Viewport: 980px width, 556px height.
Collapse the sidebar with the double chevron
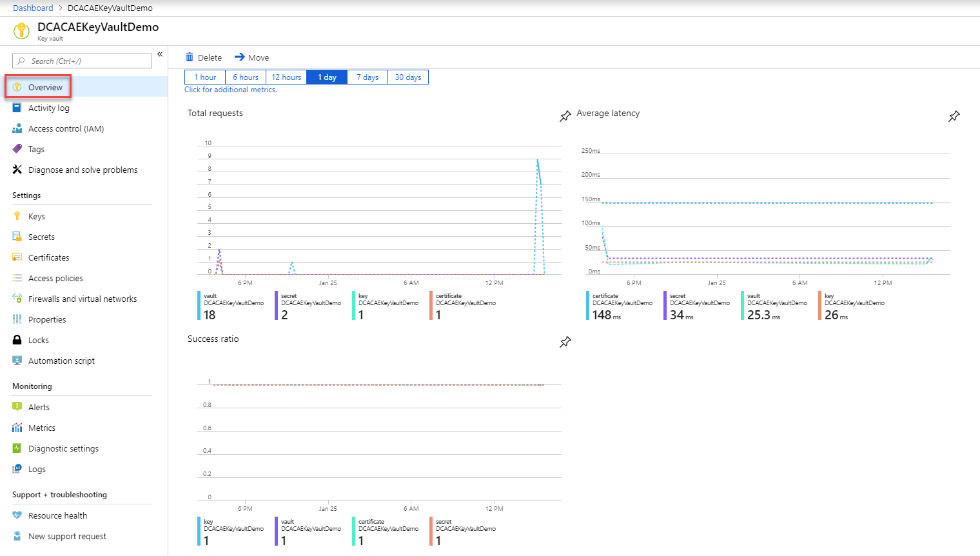[x=160, y=54]
